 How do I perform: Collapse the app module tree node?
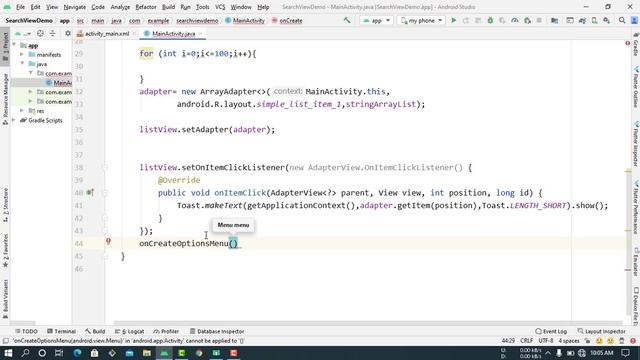(x=15, y=45)
